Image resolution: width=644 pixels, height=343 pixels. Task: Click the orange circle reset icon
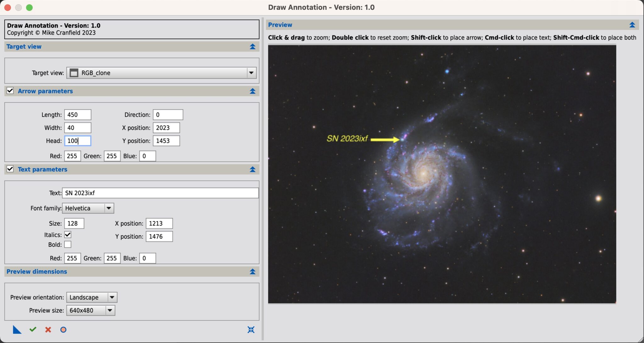[63, 329]
